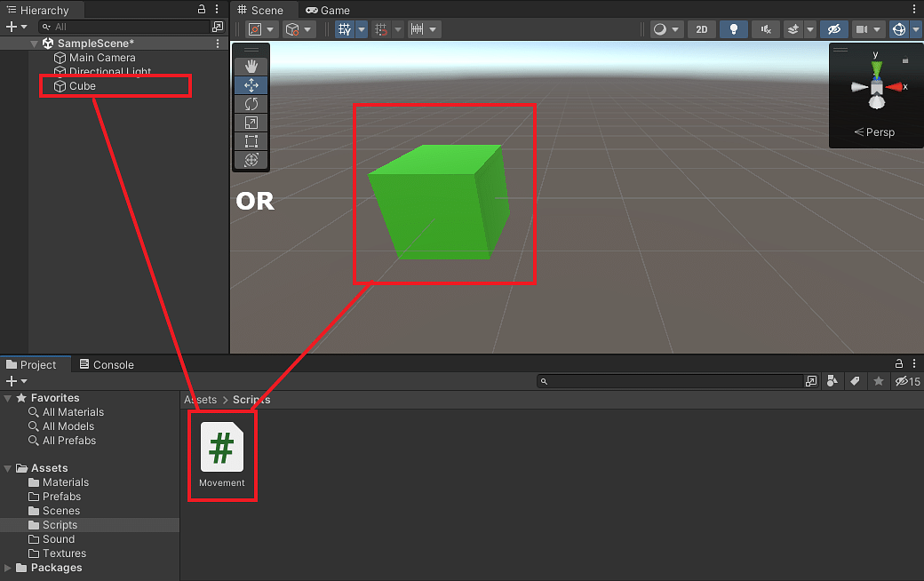Select All Materials saved search
924x581 pixels.
click(67, 412)
